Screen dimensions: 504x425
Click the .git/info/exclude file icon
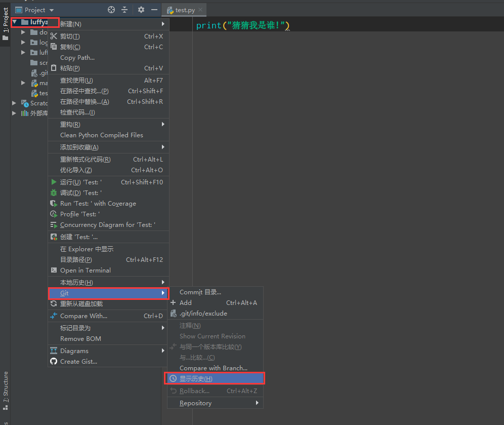pos(173,314)
